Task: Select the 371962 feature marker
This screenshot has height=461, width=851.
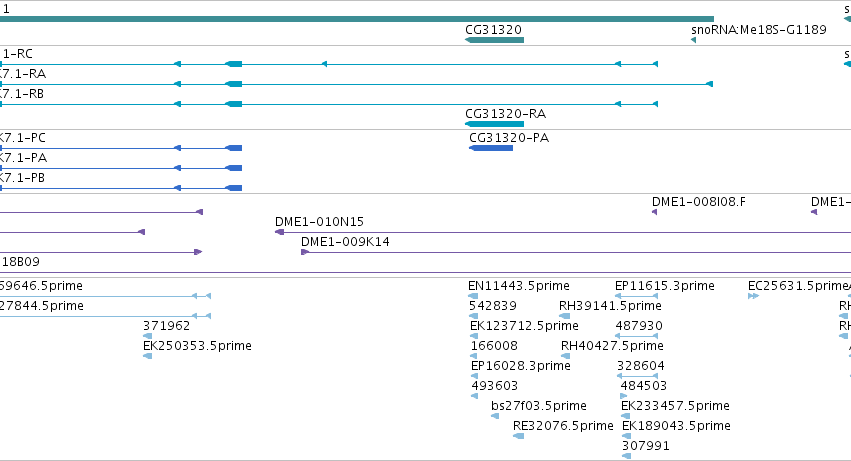Action: pos(147,336)
